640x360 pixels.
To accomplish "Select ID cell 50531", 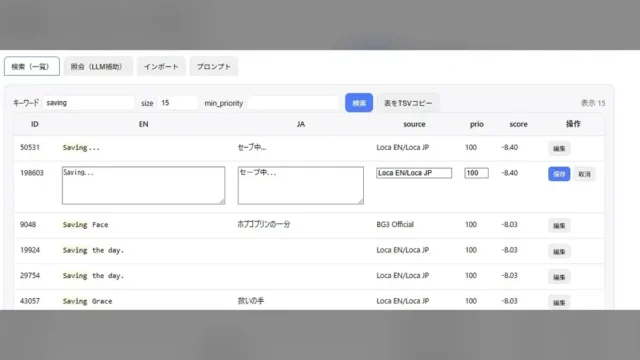I will [30, 147].
